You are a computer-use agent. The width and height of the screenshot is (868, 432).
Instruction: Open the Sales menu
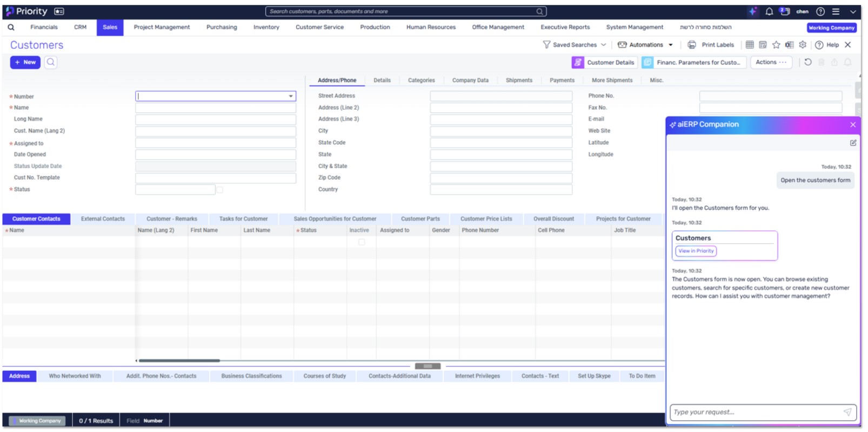point(110,28)
